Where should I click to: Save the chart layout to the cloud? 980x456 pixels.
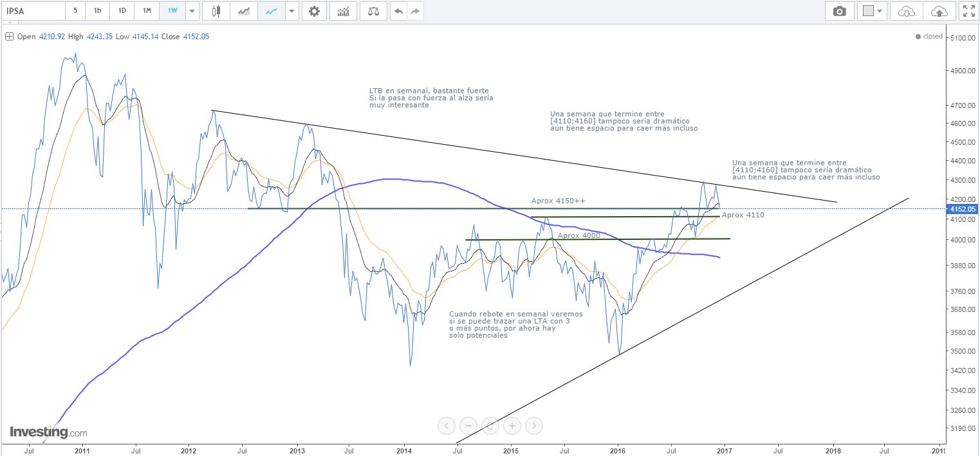pos(939,11)
